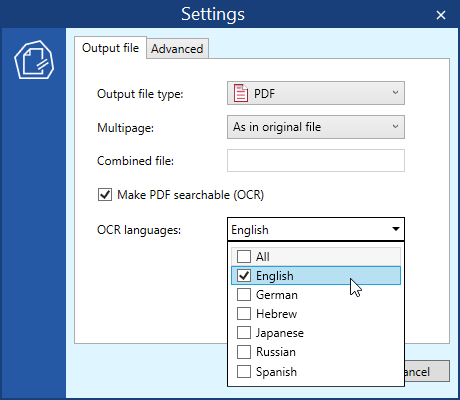
Task: Tick the Hebrew language checkbox
Action: click(x=244, y=314)
